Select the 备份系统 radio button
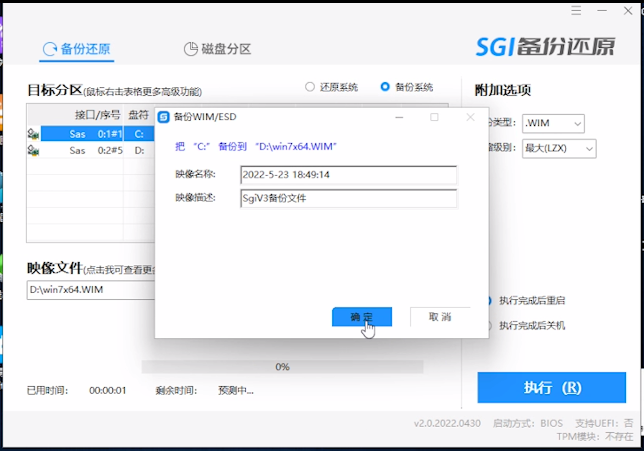The width and height of the screenshot is (644, 451). [x=385, y=87]
